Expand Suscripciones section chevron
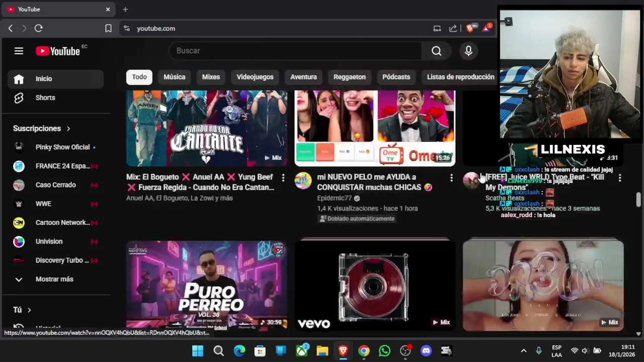 tap(68, 129)
